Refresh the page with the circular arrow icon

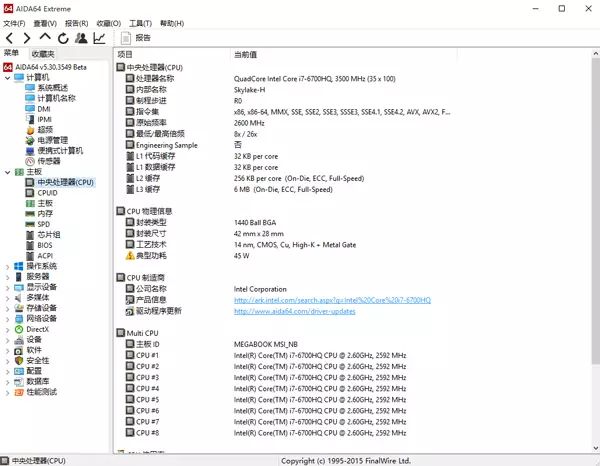(63, 38)
